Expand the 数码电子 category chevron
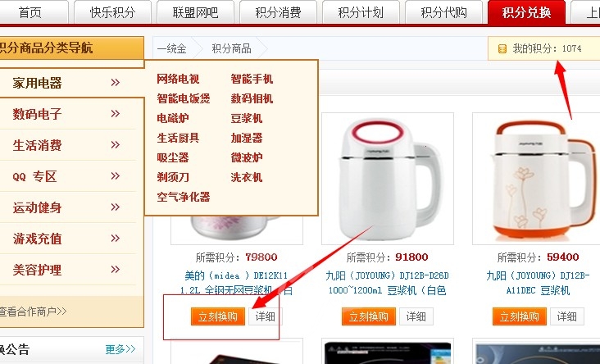 pos(116,113)
